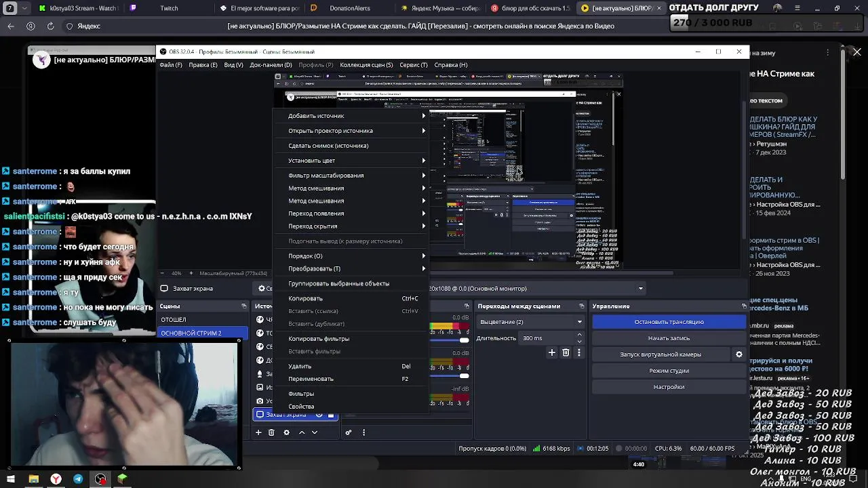This screenshot has height=488, width=868.
Task: Move selected source down
Action: tap(315, 432)
